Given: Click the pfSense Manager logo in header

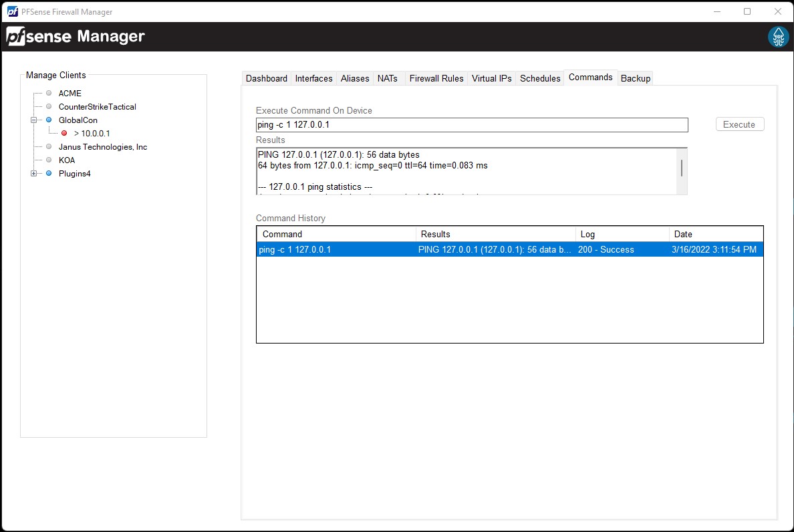Looking at the screenshot, I should coord(76,37).
